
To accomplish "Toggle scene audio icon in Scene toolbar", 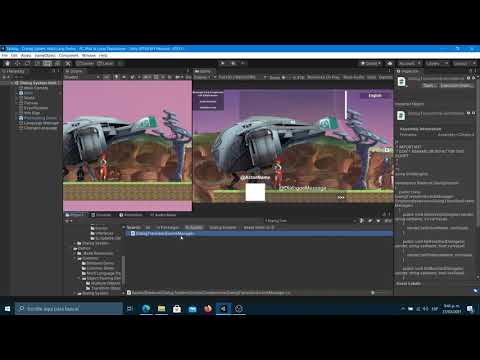I will [x=124, y=77].
